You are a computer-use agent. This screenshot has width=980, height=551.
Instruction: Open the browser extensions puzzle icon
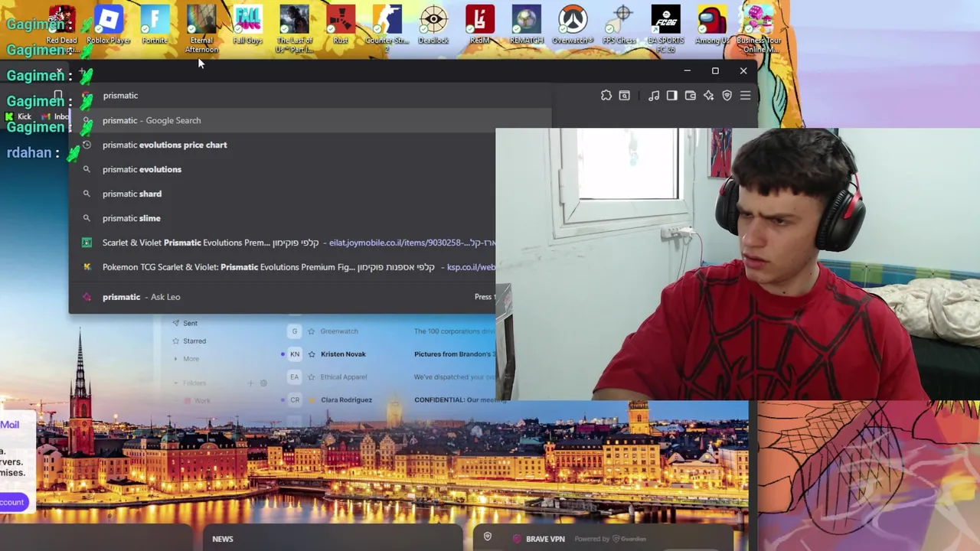pyautogui.click(x=606, y=96)
